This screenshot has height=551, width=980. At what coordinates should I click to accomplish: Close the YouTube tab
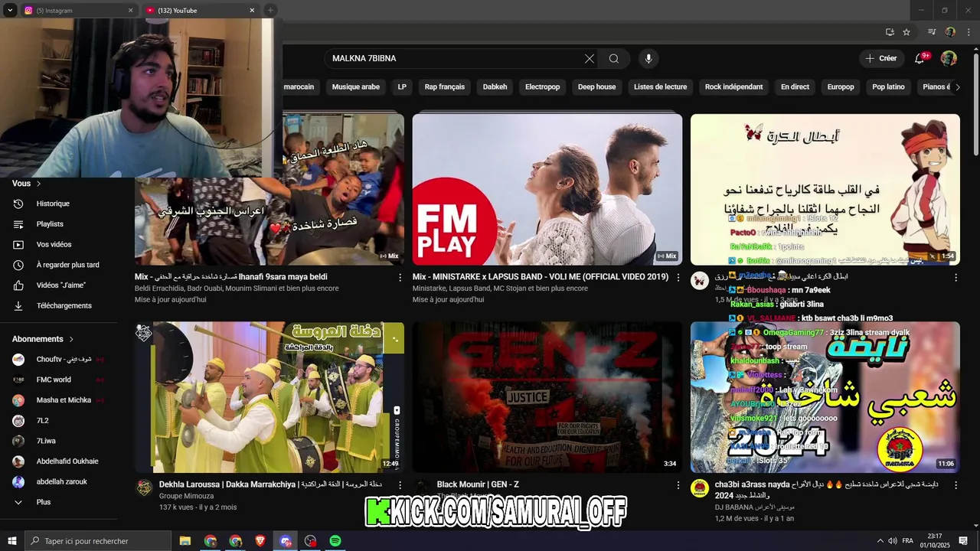point(252,11)
